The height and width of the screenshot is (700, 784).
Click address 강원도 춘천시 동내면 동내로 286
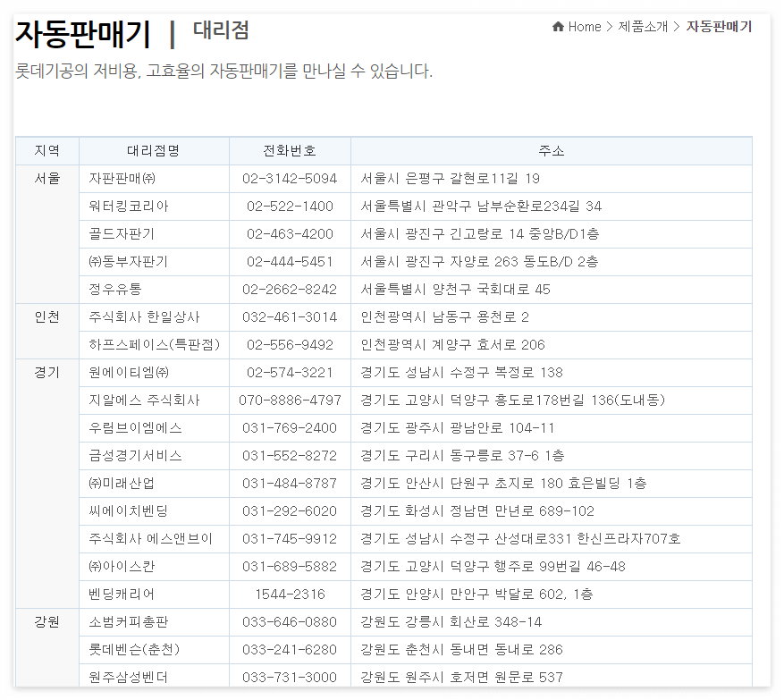462,650
